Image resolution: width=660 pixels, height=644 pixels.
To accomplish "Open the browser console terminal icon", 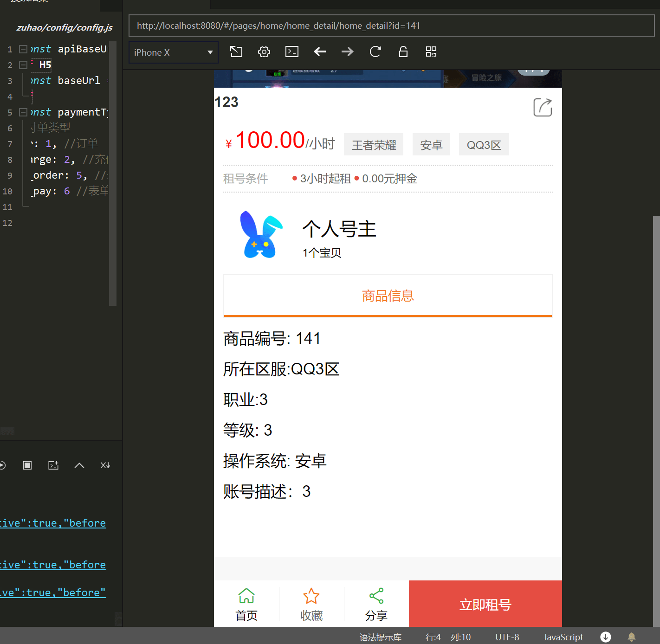I will tap(292, 52).
